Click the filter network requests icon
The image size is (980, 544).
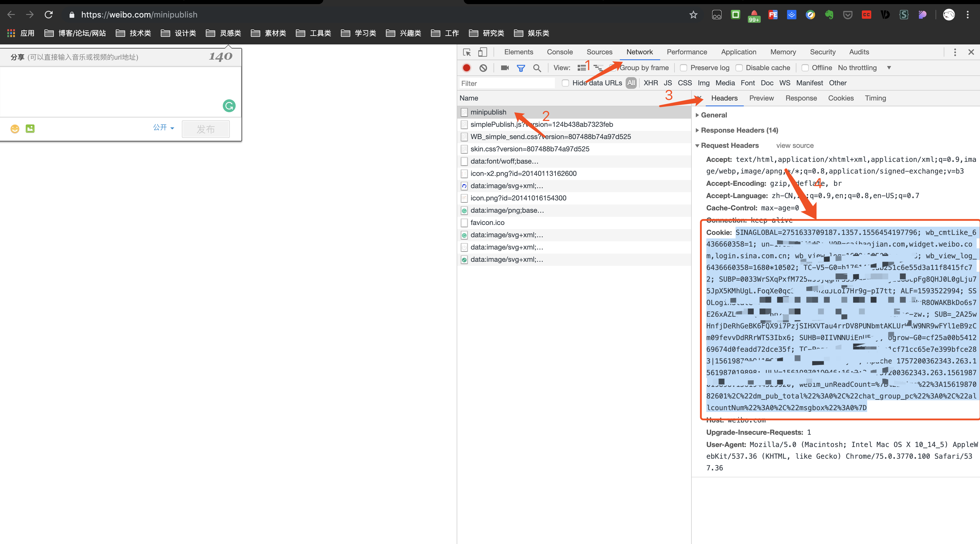(522, 68)
